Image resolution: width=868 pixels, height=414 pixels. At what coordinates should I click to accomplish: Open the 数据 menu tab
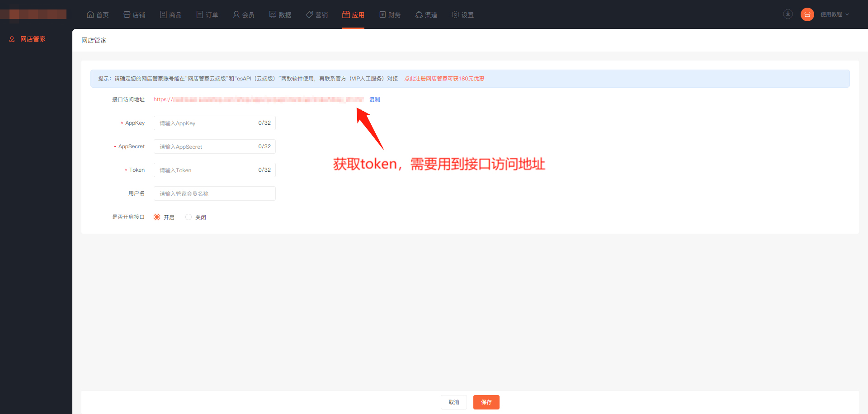point(280,14)
